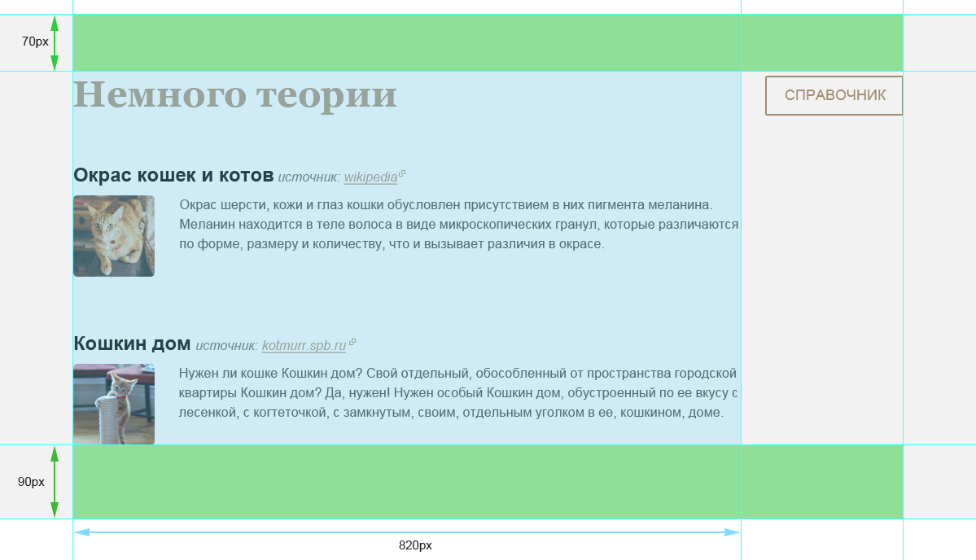Click the paragraph starting 'Нужен ли кошке'
The image size is (976, 560).
[458, 392]
